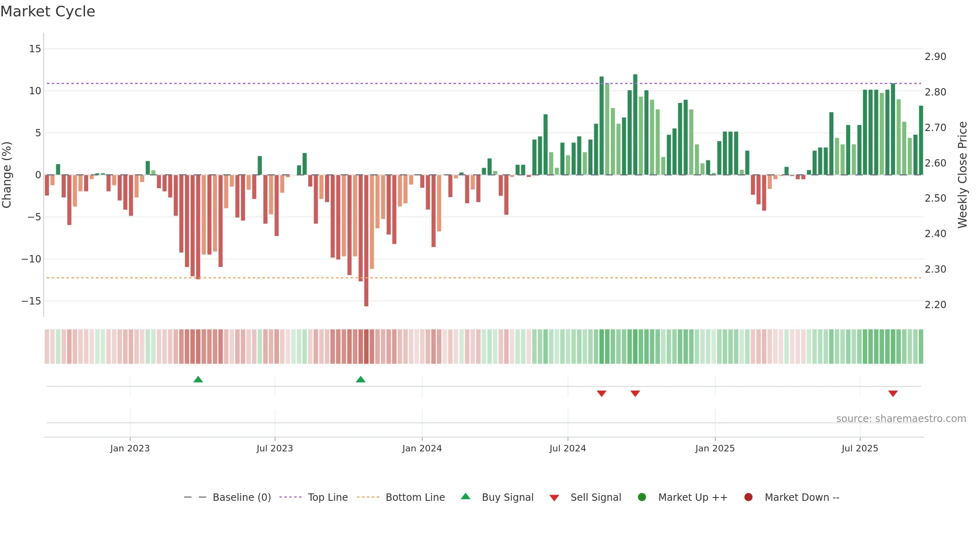The image size is (980, 551).
Task: Click the Top Line legend entry
Action: [x=314, y=497]
